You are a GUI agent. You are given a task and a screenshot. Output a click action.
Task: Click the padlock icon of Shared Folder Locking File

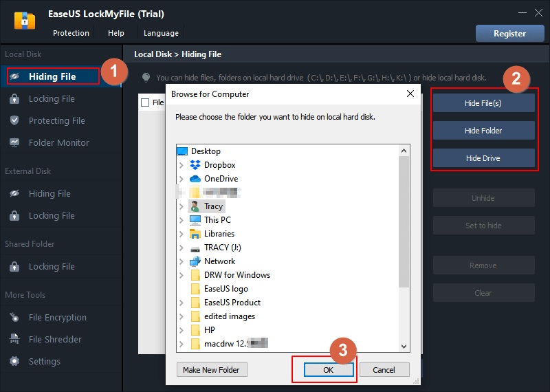click(x=14, y=266)
